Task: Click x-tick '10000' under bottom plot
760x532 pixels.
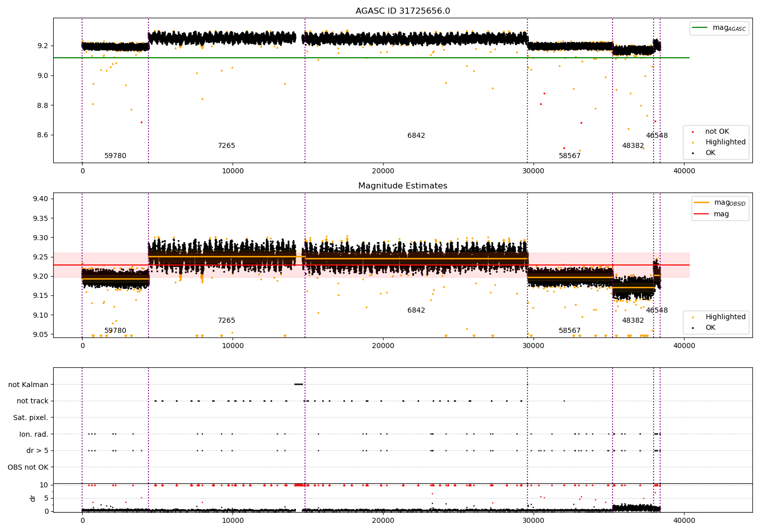Action: pyautogui.click(x=233, y=520)
